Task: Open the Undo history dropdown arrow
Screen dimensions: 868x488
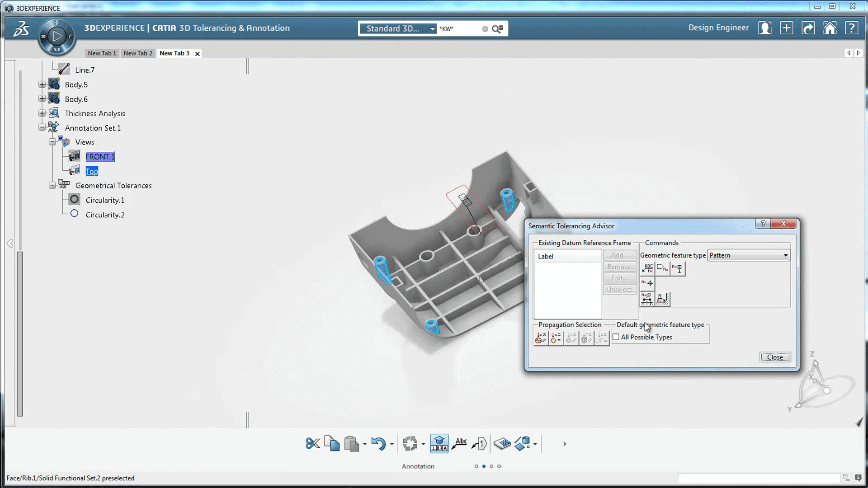Action: [x=392, y=444]
